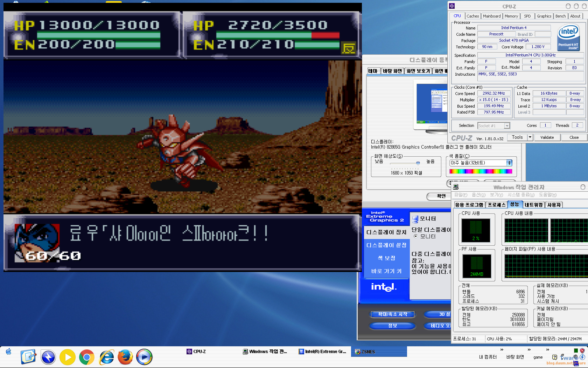The image size is (588, 368).
Task: Open the SPD tab in CPU-Z
Action: (527, 16)
